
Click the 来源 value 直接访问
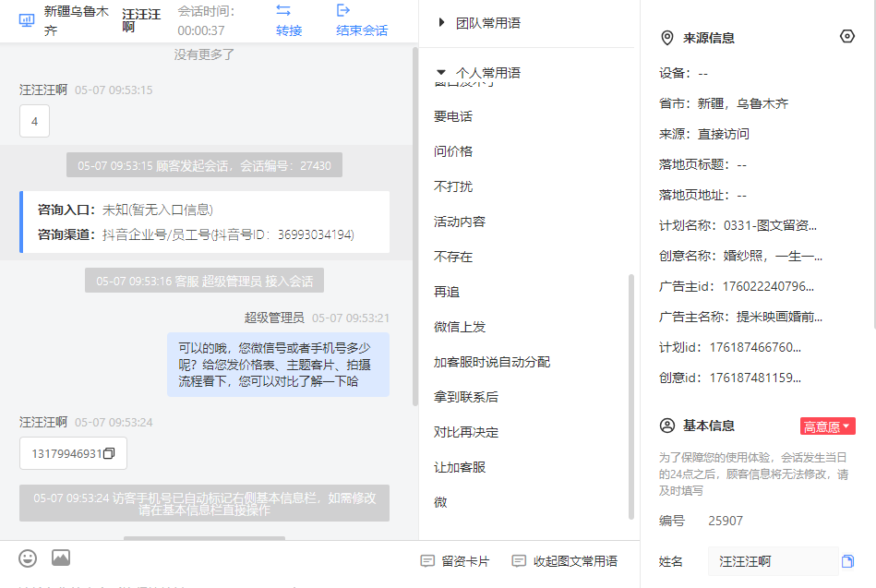tap(724, 134)
